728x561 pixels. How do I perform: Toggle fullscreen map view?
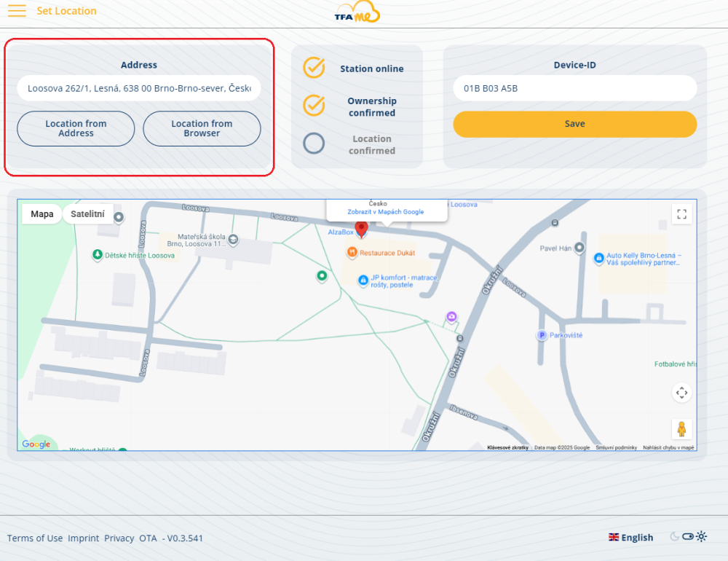[681, 214]
